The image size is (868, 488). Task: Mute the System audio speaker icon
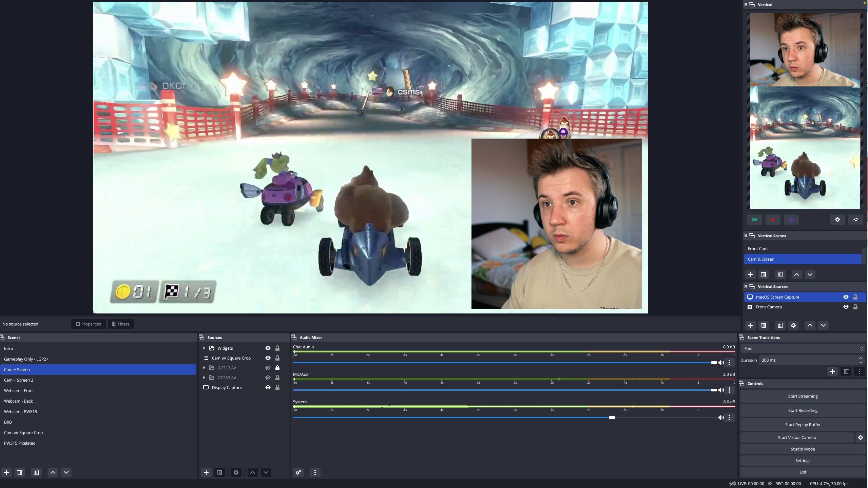(x=721, y=418)
